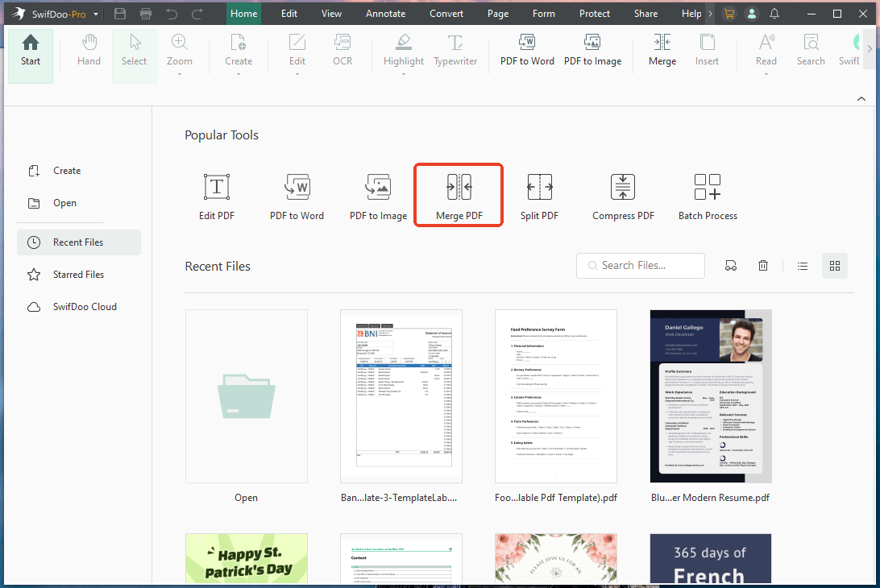Open the Split PDF tool
880x588 pixels.
539,197
